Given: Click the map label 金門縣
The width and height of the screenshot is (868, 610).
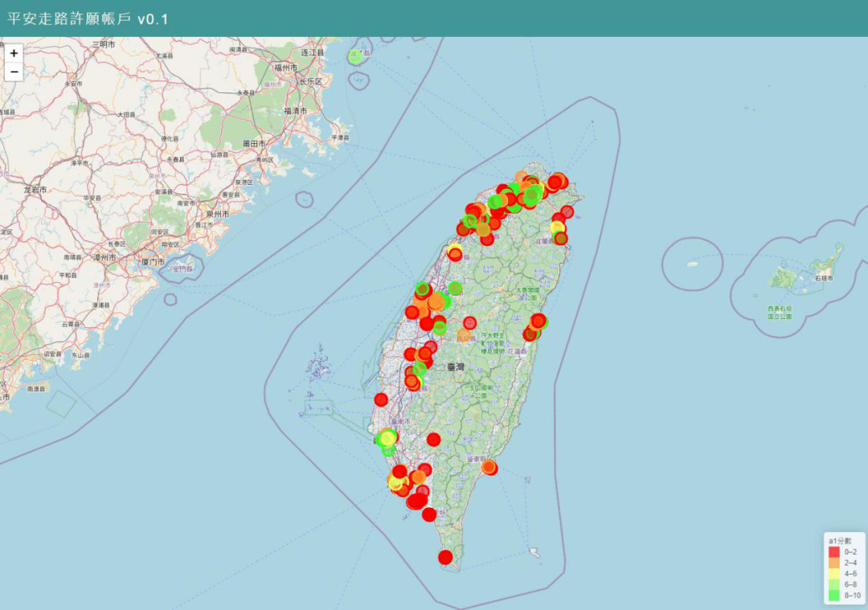Looking at the screenshot, I should (182, 269).
